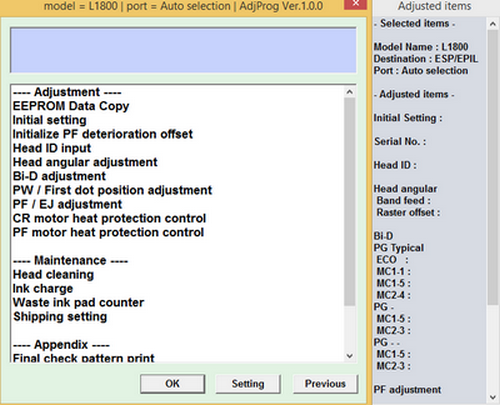Click the adjustment list scroll-down arrow
Image resolution: width=500 pixels, height=405 pixels.
pyautogui.click(x=350, y=356)
